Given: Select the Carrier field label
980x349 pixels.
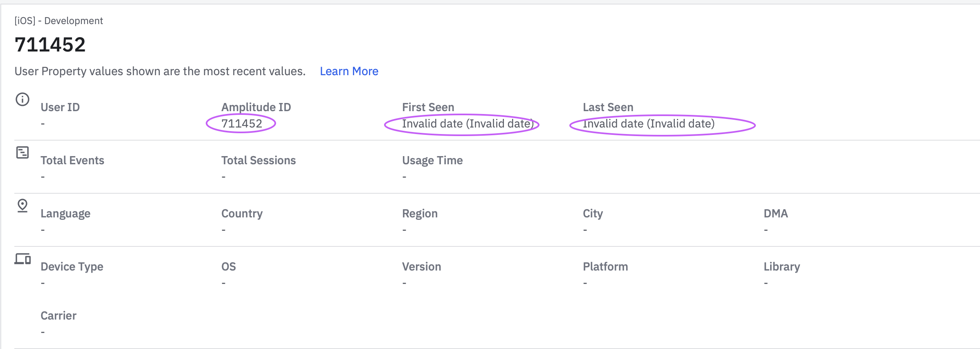Looking at the screenshot, I should (58, 315).
